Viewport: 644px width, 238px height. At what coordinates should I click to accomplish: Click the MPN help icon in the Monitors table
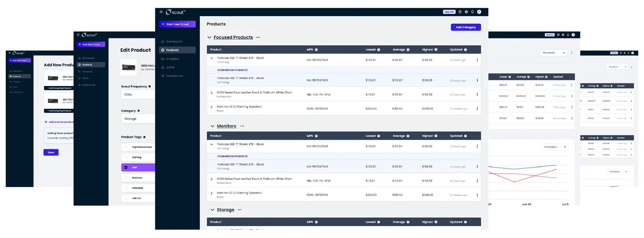[316, 136]
